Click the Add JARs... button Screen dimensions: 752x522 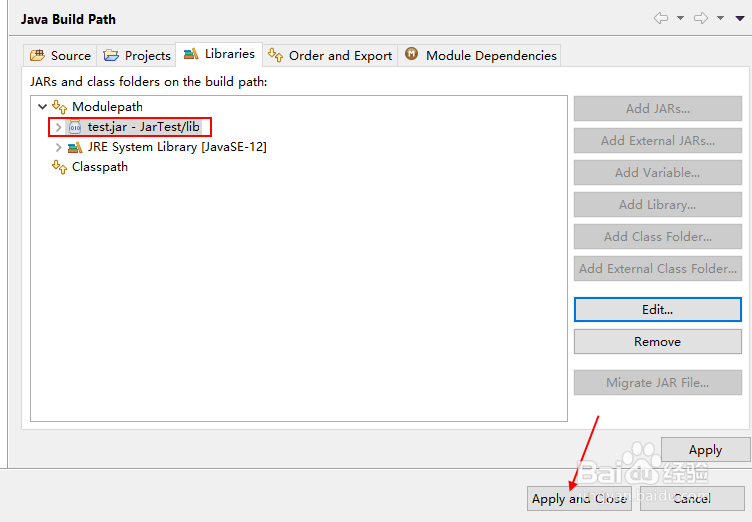[658, 108]
